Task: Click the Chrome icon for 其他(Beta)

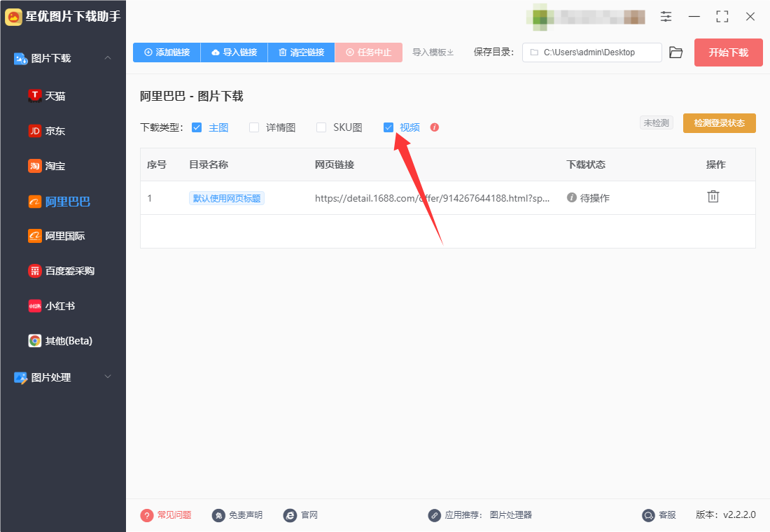Action: [x=35, y=341]
